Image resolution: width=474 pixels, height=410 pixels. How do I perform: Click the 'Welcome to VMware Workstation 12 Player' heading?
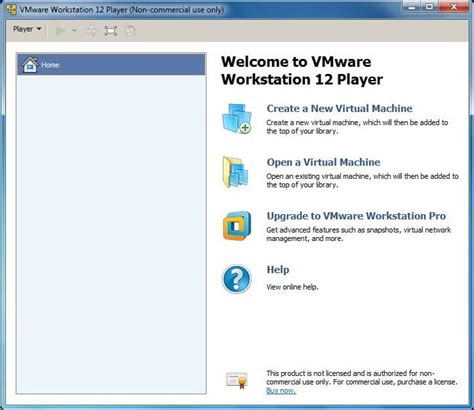tap(302, 70)
